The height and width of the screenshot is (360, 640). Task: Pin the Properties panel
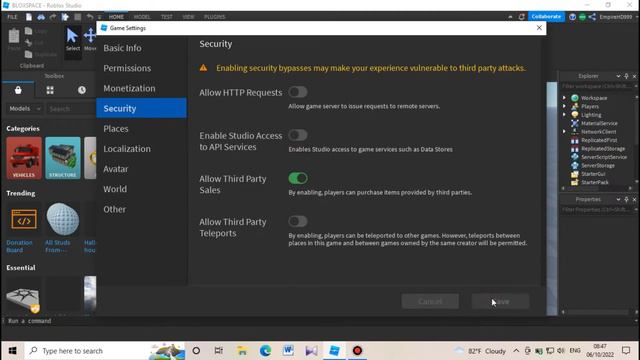point(627,200)
